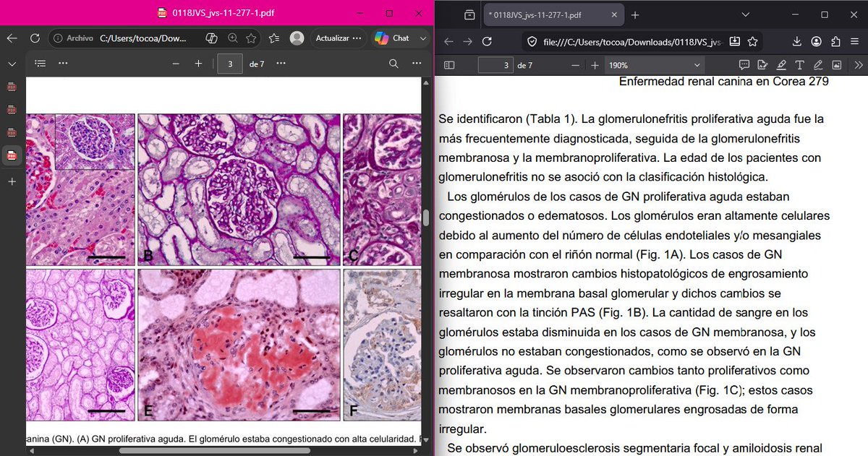Image resolution: width=868 pixels, height=456 pixels.
Task: Open Firefox extensions puzzle icon
Action: pos(836,42)
